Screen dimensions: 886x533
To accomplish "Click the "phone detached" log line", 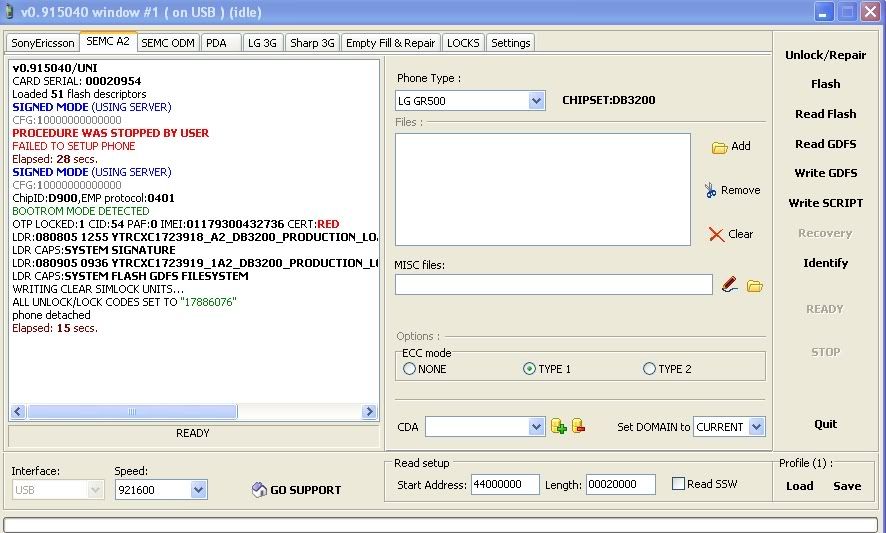I will pyautogui.click(x=51, y=315).
